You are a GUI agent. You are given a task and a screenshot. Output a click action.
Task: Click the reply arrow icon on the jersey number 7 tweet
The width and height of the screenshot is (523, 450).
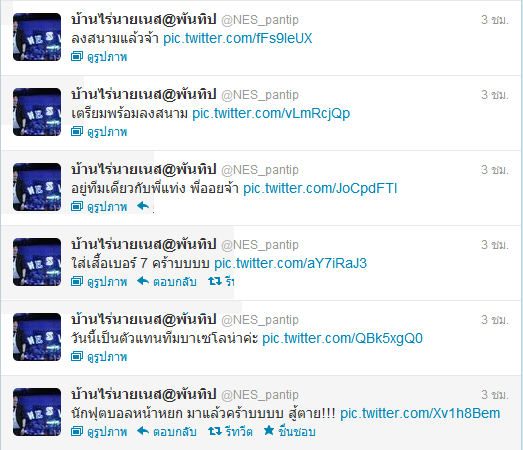143,281
